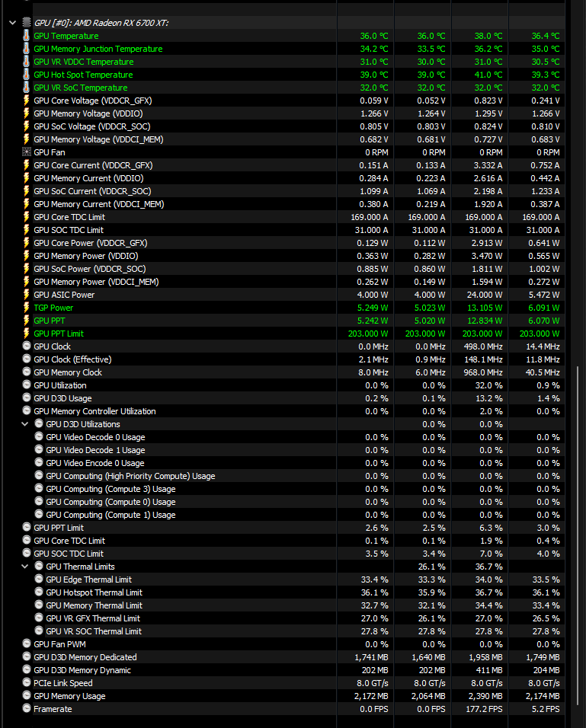Click gauge icon of GPU Memory Clock
This screenshot has width=586, height=728.
pos(27,372)
